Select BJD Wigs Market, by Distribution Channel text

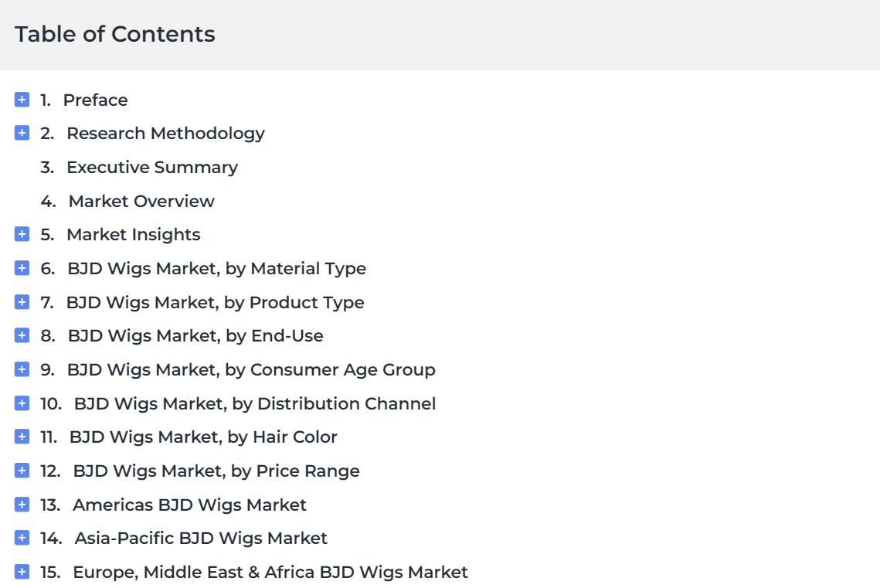(x=255, y=403)
